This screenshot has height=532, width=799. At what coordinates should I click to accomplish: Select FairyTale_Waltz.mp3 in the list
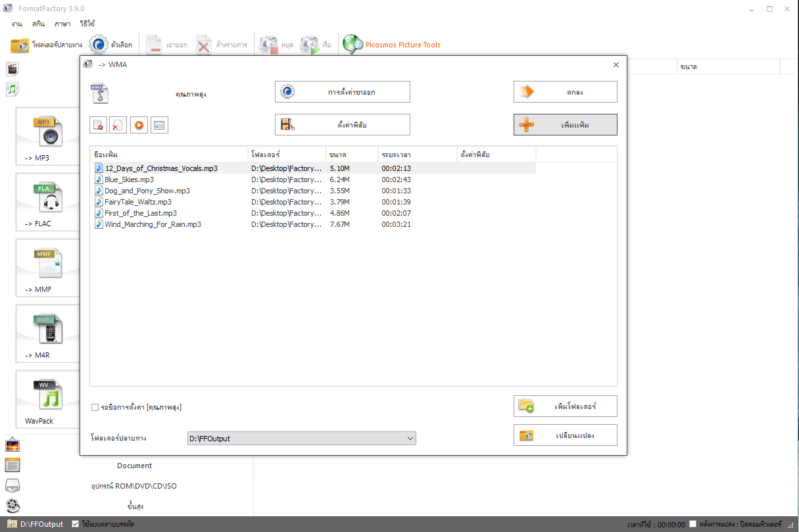(x=314, y=202)
